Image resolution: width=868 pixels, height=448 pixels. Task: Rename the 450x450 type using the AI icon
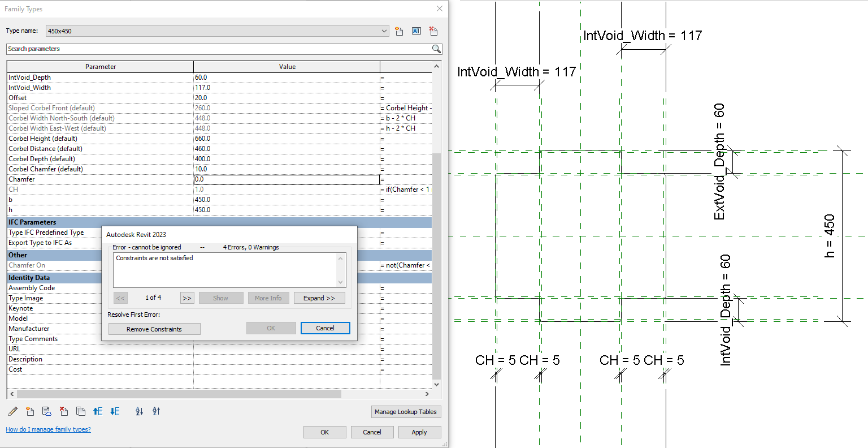416,31
